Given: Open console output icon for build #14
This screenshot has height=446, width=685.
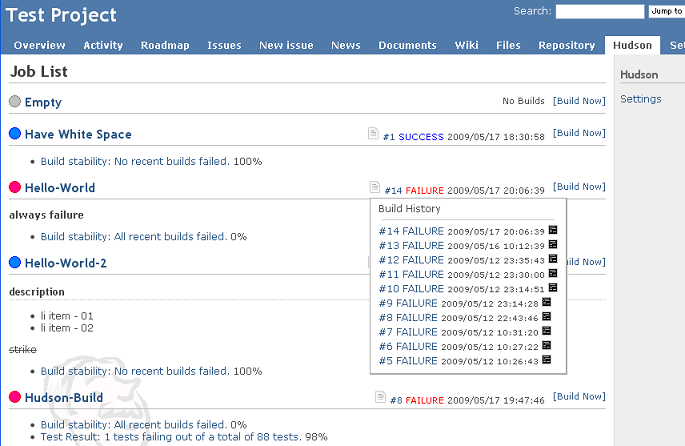Looking at the screenshot, I should (x=553, y=230).
